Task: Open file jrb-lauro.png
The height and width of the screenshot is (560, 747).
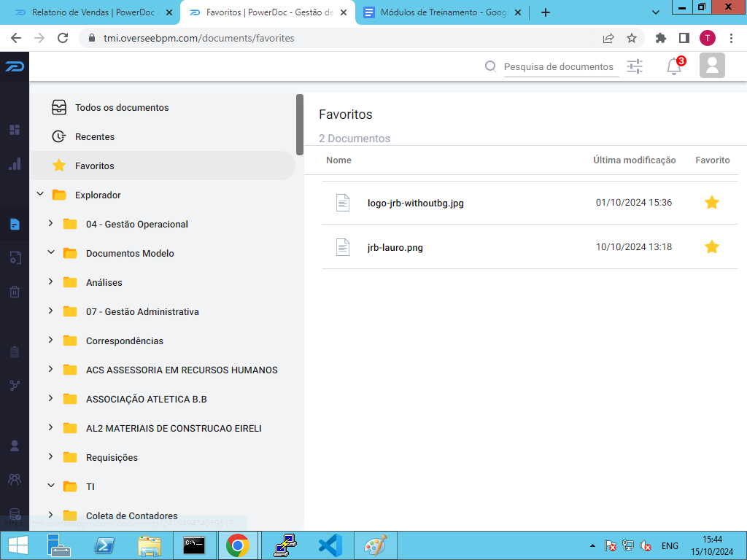Action: tap(395, 248)
